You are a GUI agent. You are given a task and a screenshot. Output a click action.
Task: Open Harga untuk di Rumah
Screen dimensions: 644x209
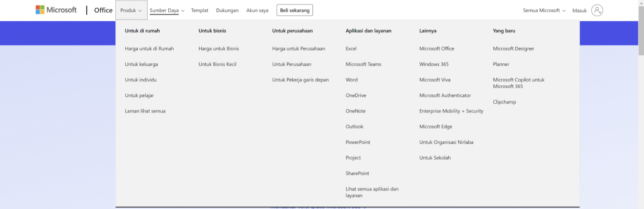pyautogui.click(x=149, y=48)
